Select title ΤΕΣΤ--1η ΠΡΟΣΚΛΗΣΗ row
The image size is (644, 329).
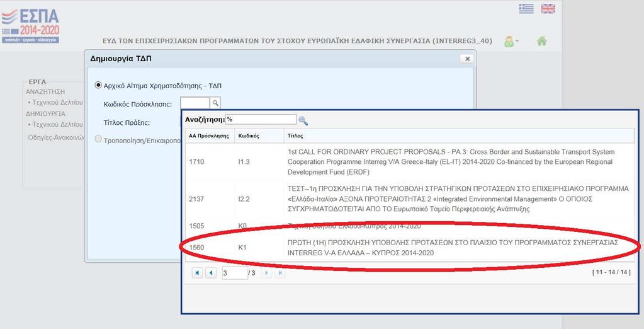click(458, 199)
